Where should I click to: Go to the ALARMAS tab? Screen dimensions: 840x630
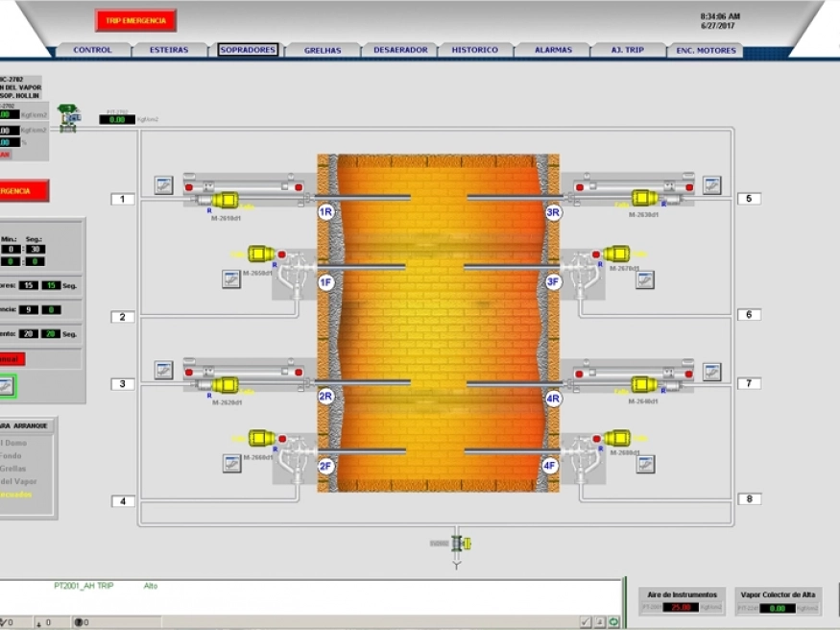(x=552, y=50)
